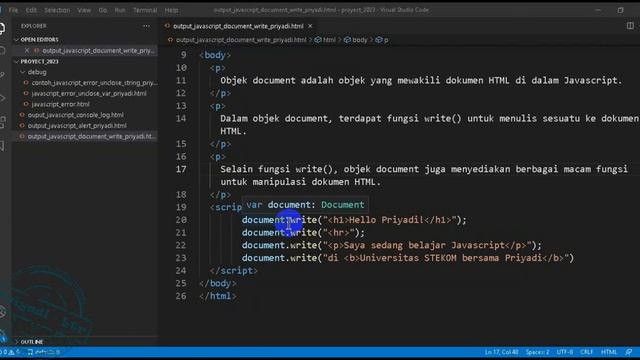Expand the OUTLINE section
Viewport: 640px width, 360px height.
click(32, 342)
